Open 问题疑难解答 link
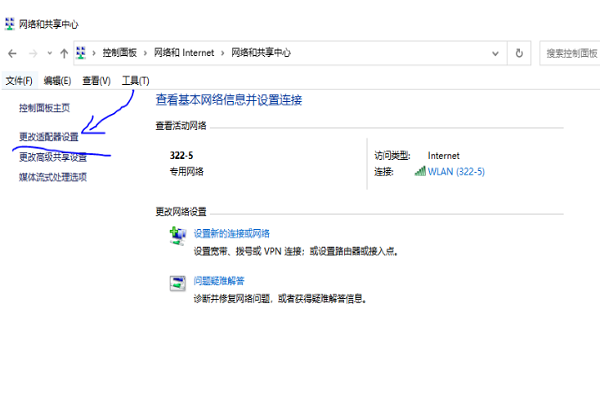600x400 pixels. point(219,281)
